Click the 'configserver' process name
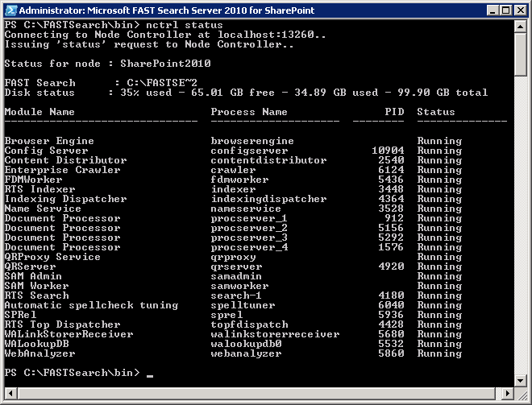The height and width of the screenshot is (405, 532). point(249,151)
